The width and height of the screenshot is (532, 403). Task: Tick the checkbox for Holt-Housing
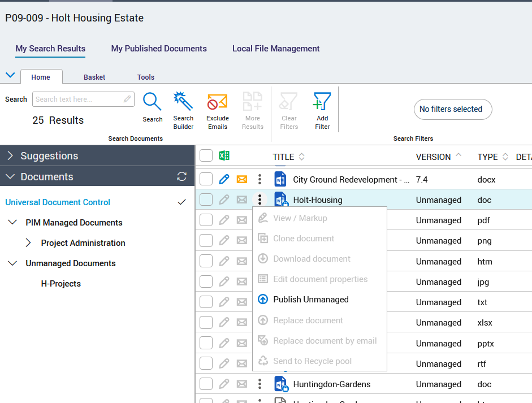[x=206, y=200]
